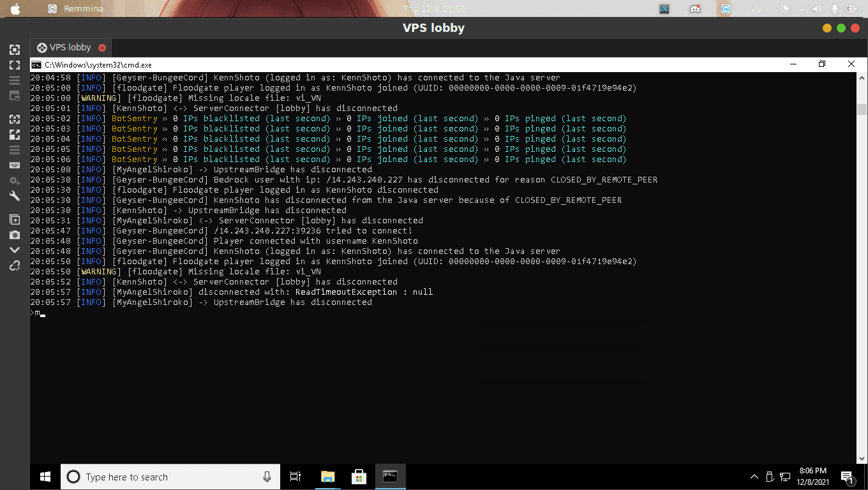This screenshot has width=868, height=490.
Task: Toggle dynamic resolution update icon
Action: pyautogui.click(x=14, y=119)
